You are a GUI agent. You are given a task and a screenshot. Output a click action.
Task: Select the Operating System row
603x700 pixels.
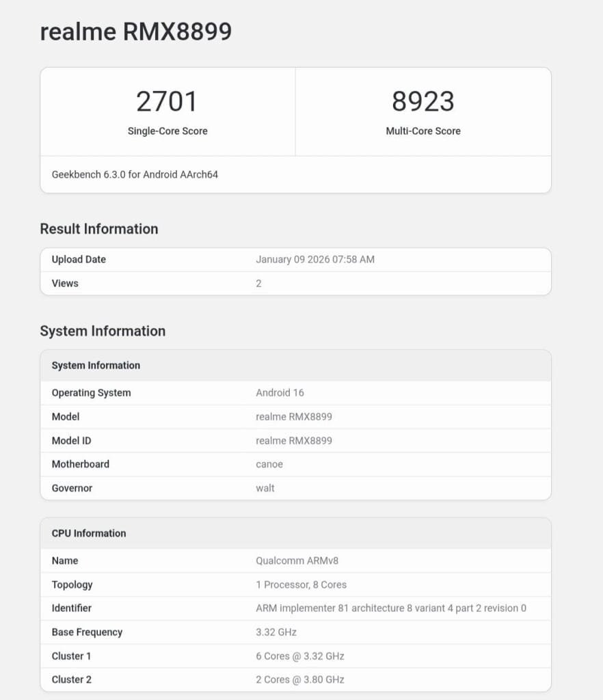click(91, 393)
